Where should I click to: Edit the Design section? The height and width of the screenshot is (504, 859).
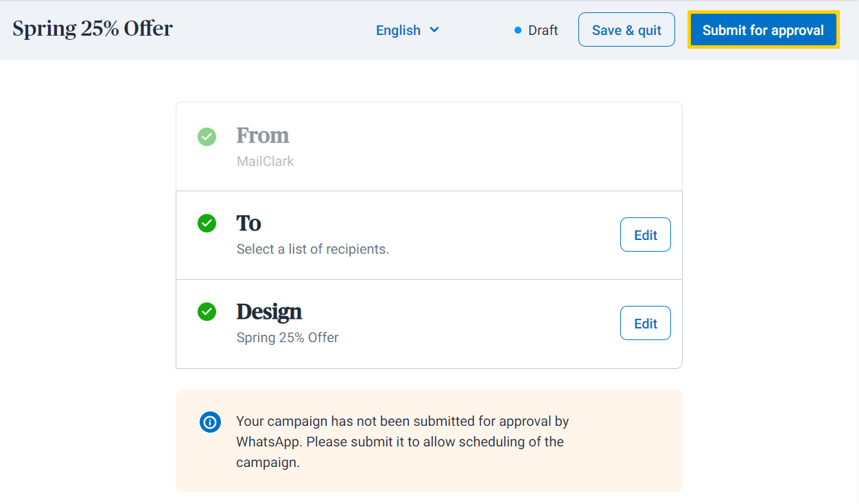[x=645, y=324]
